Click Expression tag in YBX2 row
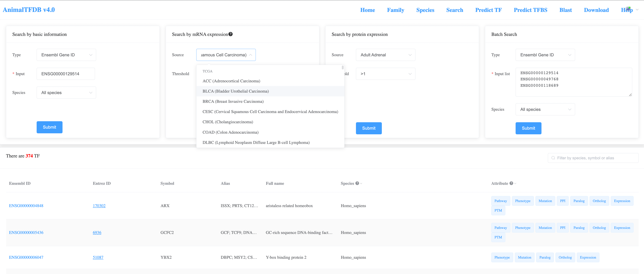This screenshot has width=644, height=274. coord(588,257)
